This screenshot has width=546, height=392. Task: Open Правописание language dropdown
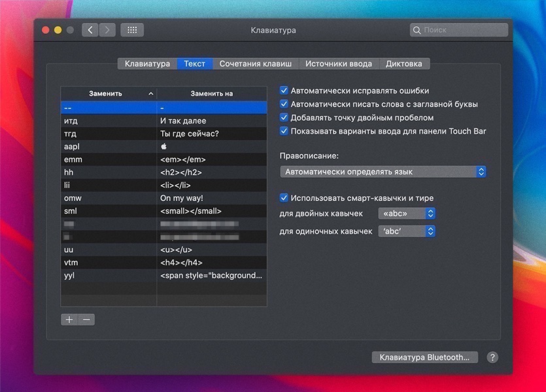click(x=383, y=172)
